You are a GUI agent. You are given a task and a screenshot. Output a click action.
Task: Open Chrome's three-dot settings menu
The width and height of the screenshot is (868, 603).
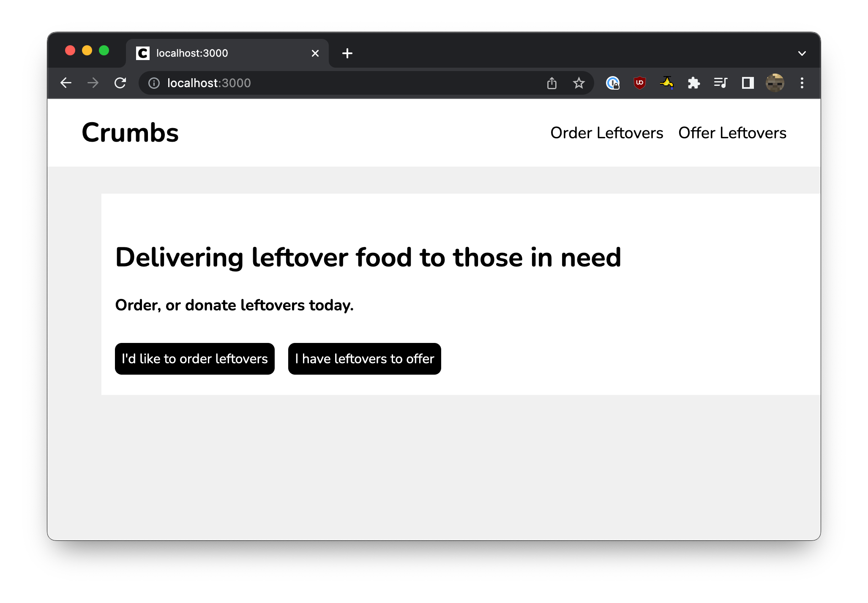coord(802,83)
